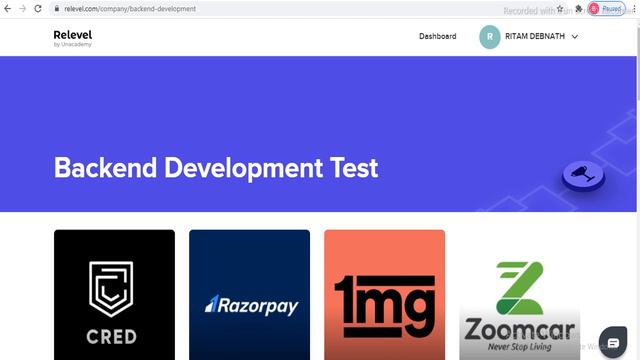Click the round R profile avatar
The height and width of the screenshot is (360, 640).
point(490,37)
